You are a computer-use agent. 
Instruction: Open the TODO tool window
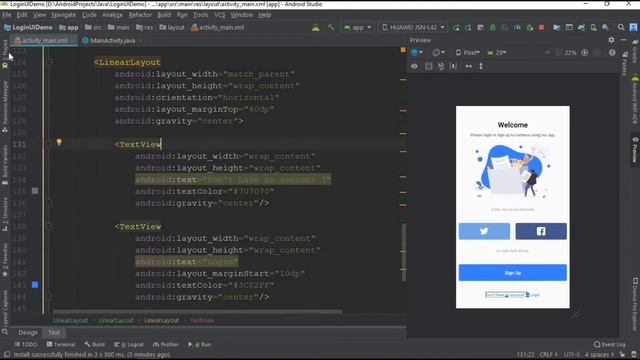coord(26,344)
